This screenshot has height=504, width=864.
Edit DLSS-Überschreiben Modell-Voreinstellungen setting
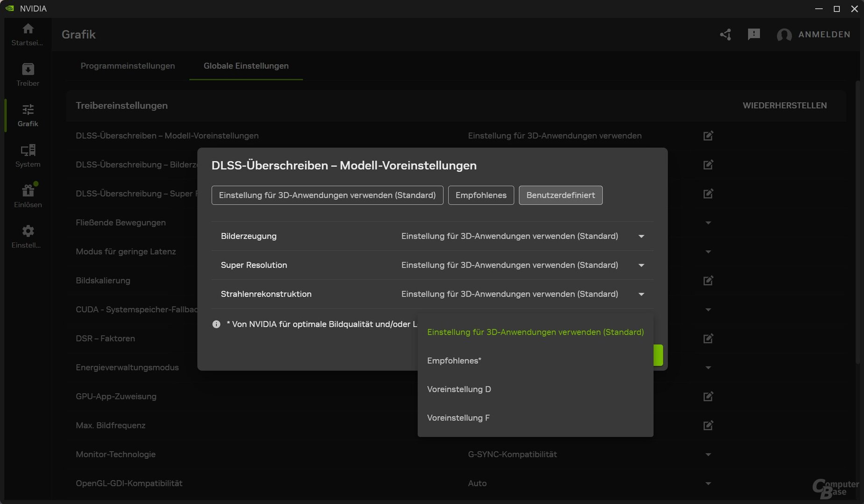(708, 136)
